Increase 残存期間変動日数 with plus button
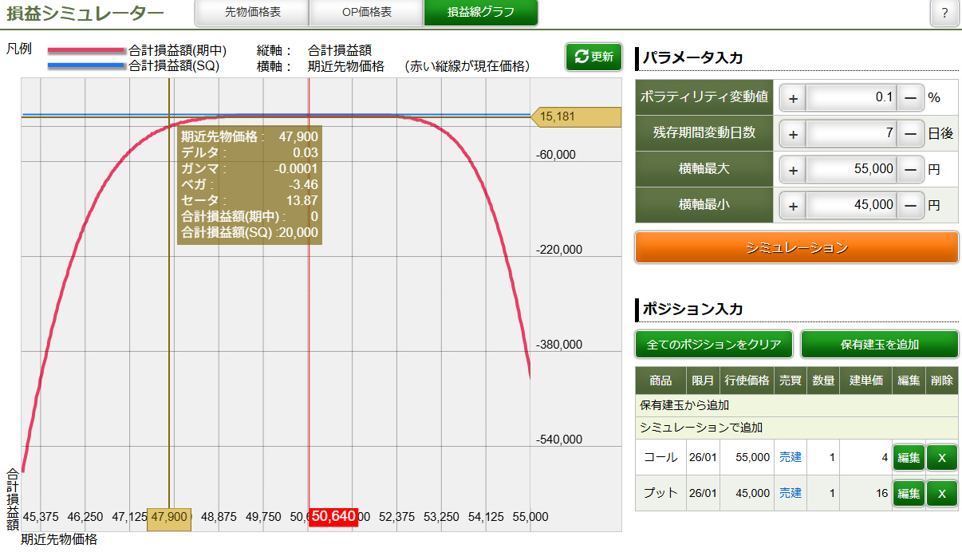Viewport: 962px width, 560px height. pos(793,134)
